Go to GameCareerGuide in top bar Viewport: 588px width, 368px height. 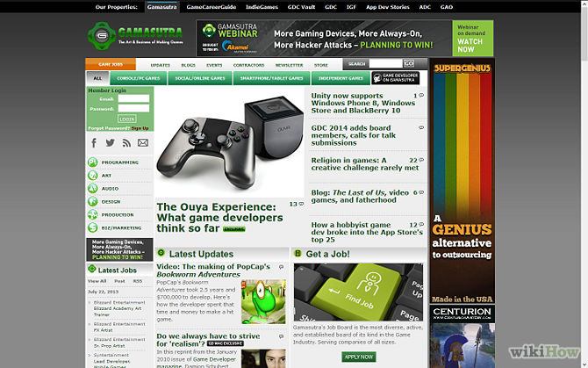212,7
